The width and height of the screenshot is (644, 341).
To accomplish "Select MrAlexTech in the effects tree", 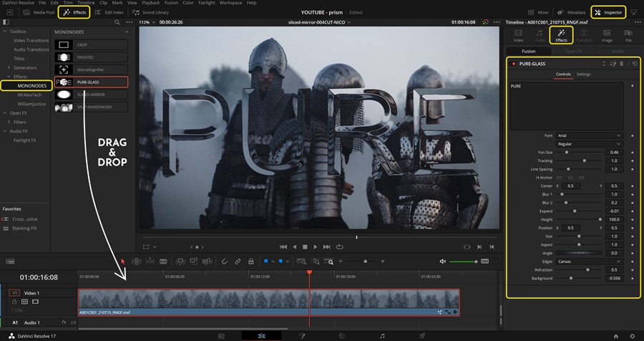I will (x=29, y=95).
